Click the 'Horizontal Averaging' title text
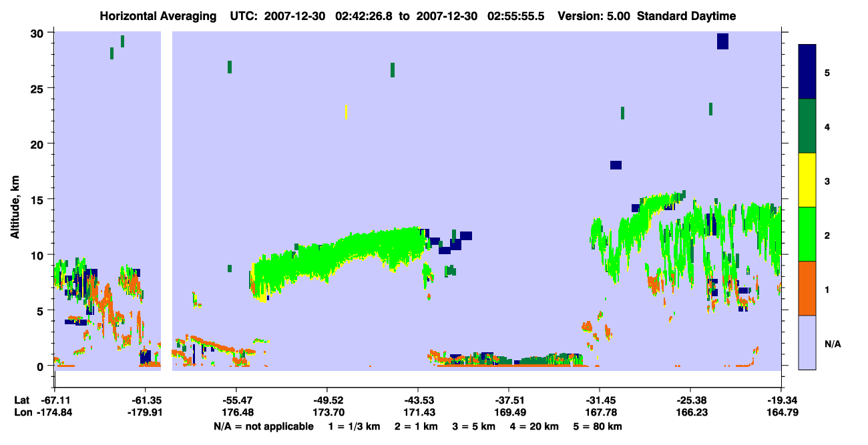This screenshot has height=445, width=868. tap(157, 16)
